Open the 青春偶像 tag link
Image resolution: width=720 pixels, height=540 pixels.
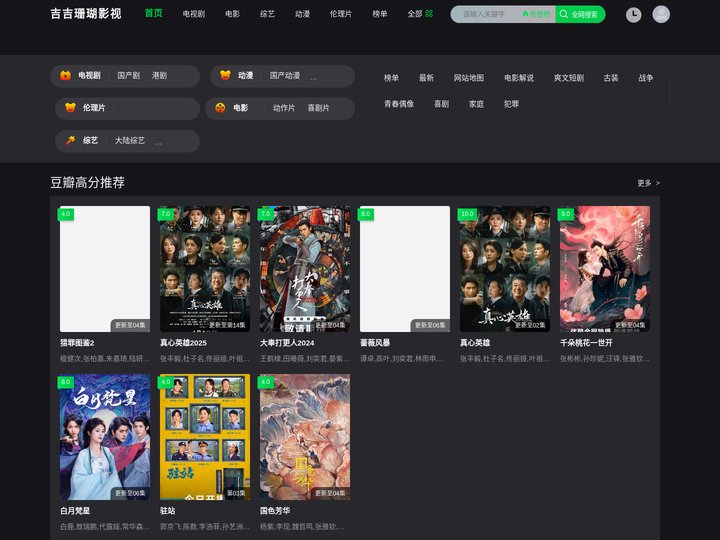pos(399,104)
